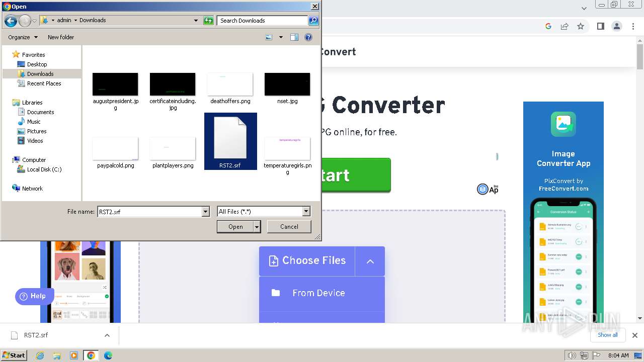
Task: Select temperaturegirls.png file
Action: click(x=287, y=155)
